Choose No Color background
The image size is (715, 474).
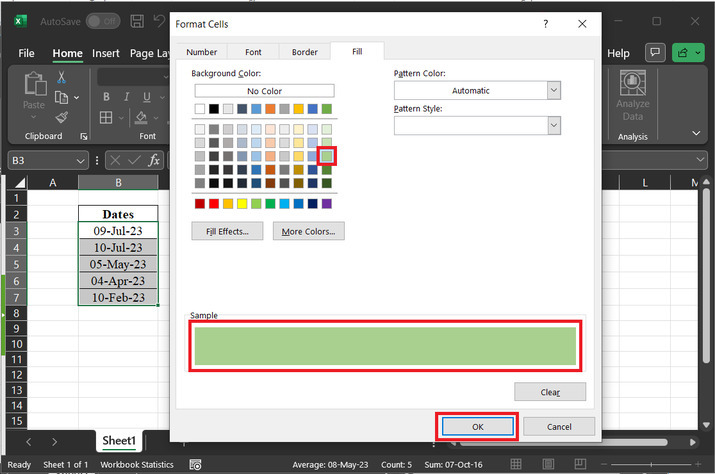point(264,91)
